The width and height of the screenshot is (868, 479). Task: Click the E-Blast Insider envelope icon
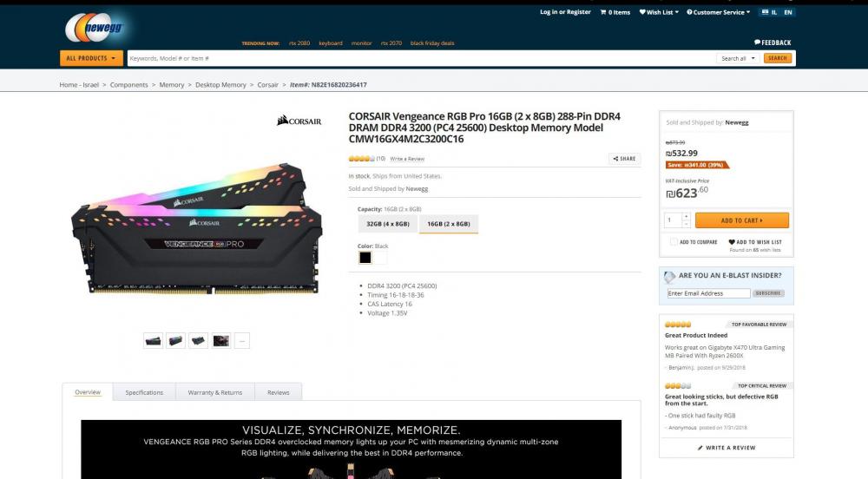tap(670, 276)
